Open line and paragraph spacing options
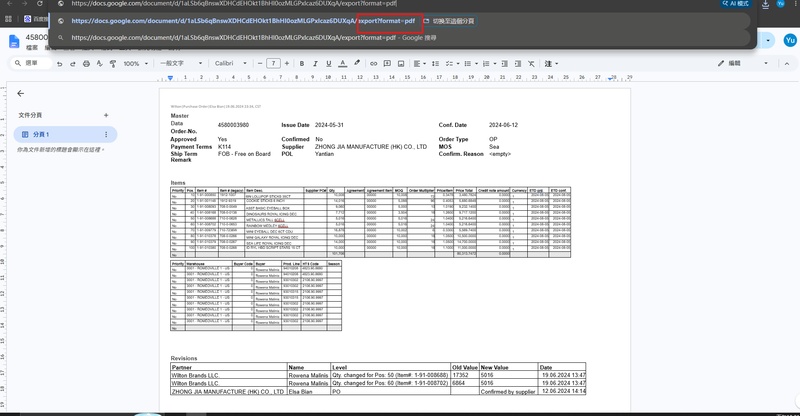This screenshot has width=800, height=416. click(435, 63)
